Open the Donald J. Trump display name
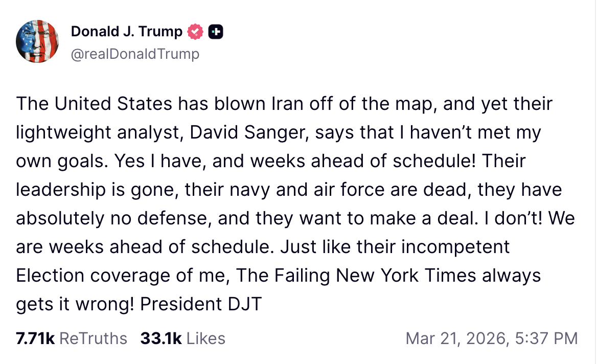Viewport: 597px width, 364px height. pyautogui.click(x=126, y=32)
